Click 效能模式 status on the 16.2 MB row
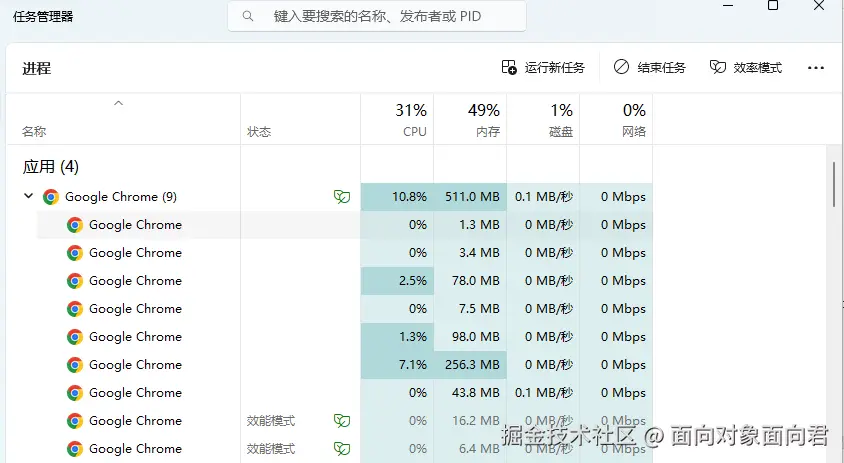The image size is (844, 463). [x=271, y=420]
